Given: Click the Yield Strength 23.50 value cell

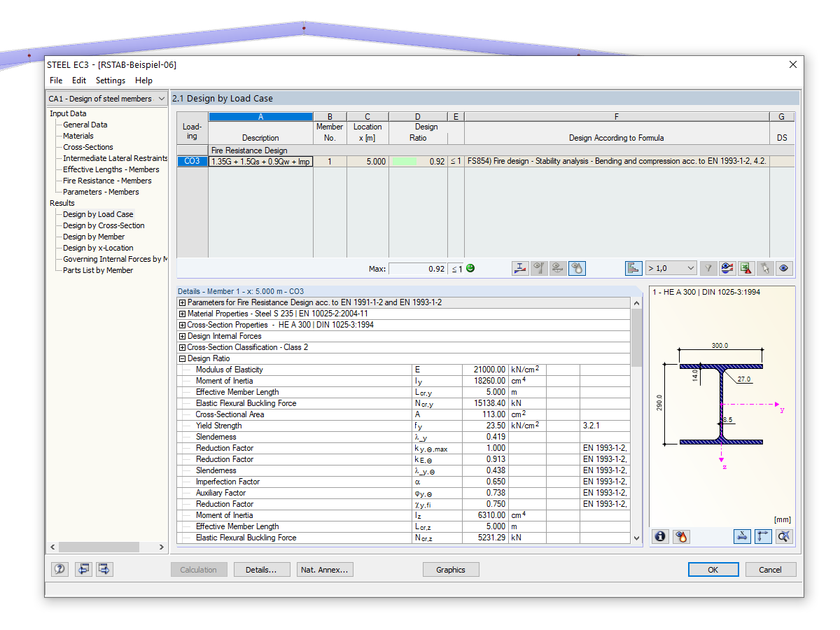Looking at the screenshot, I should click(485, 426).
